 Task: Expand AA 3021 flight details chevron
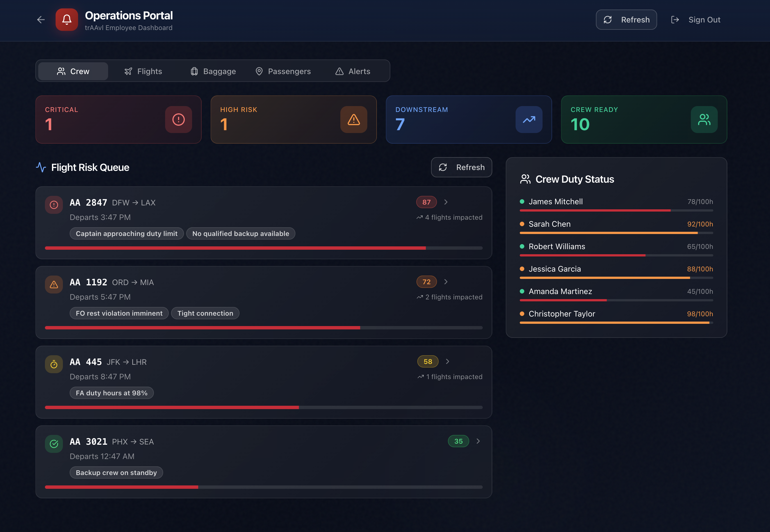tap(478, 441)
